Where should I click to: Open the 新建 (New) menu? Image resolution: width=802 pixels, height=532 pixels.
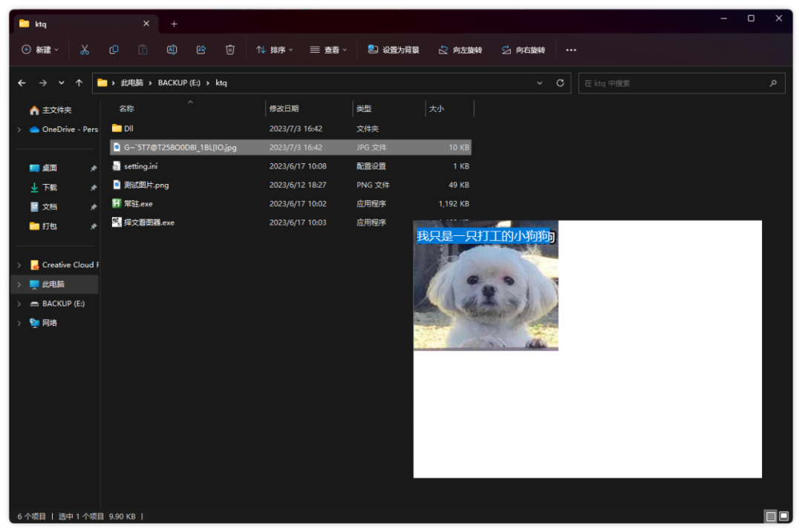coord(40,50)
